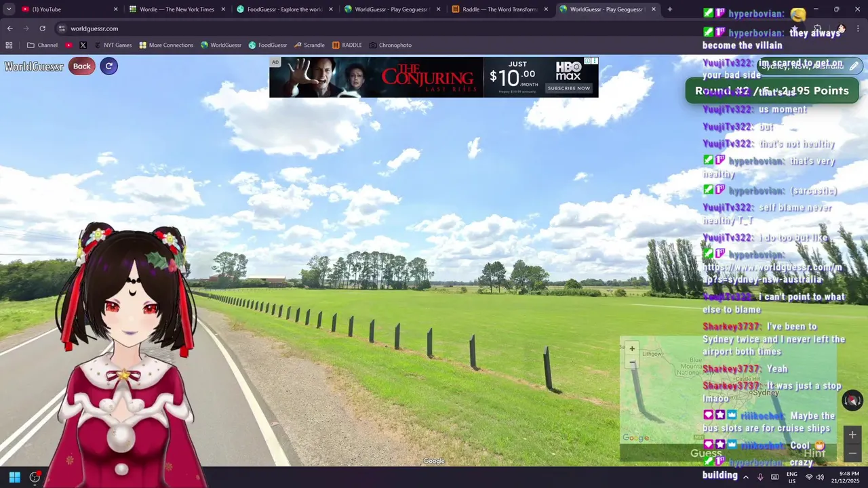The height and width of the screenshot is (488, 868).
Task: Switch to the inactive WorldGuessr tab
Action: pos(391,9)
